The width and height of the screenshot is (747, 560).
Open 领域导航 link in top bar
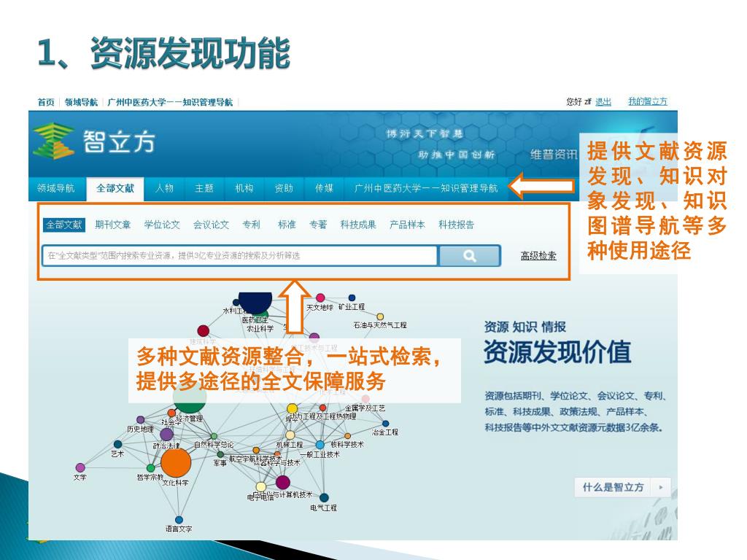[81, 102]
